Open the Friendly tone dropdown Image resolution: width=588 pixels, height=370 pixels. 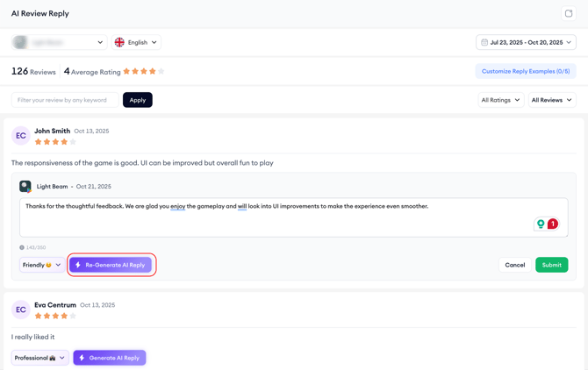(x=42, y=265)
